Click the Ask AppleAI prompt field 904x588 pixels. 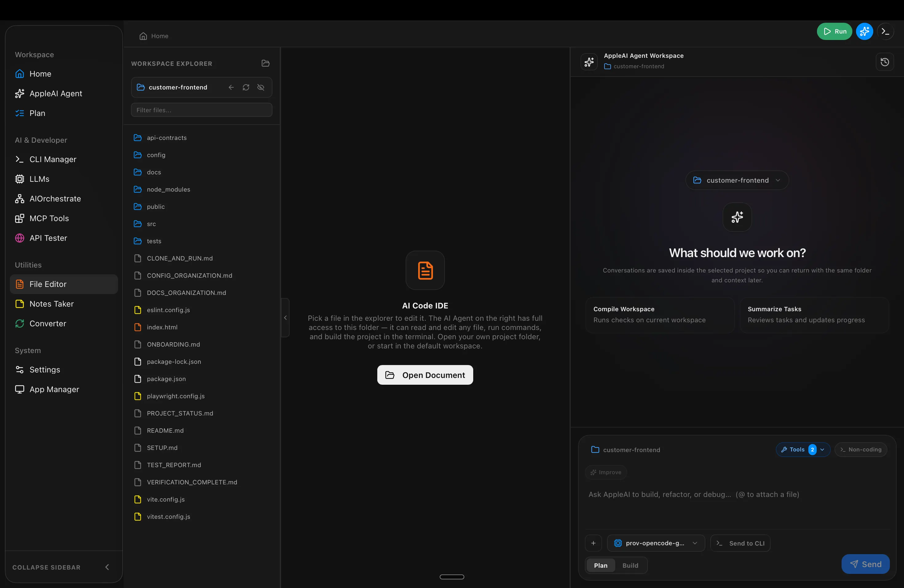pyautogui.click(x=737, y=505)
